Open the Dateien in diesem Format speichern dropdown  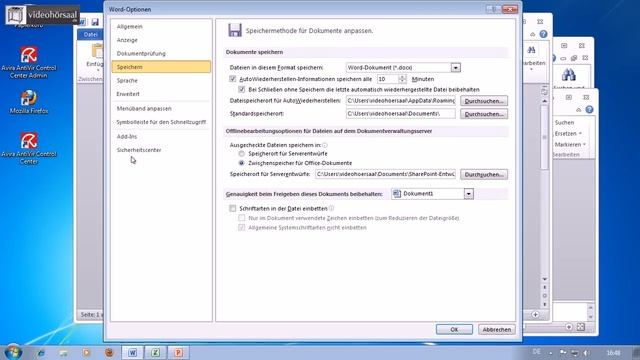tap(456, 67)
